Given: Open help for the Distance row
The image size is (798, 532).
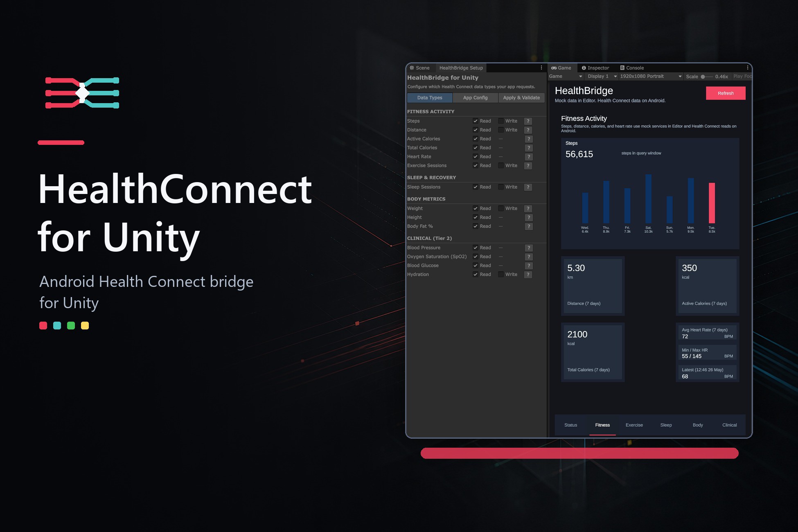Looking at the screenshot, I should [528, 130].
